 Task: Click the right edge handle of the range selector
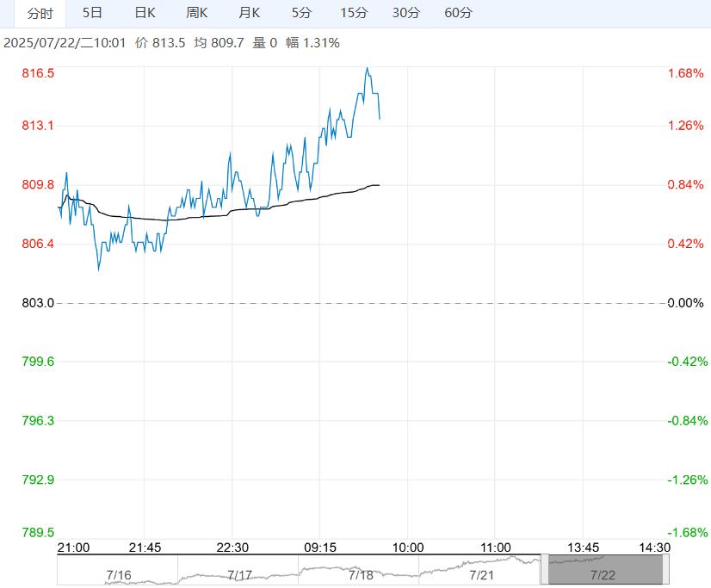665,570
